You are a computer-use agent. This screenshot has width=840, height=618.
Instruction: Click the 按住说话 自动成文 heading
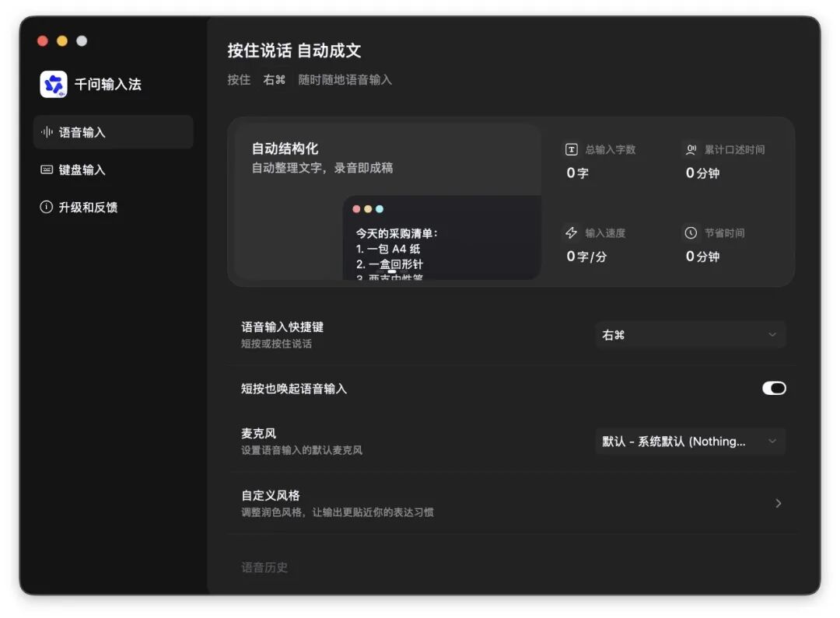click(x=294, y=51)
